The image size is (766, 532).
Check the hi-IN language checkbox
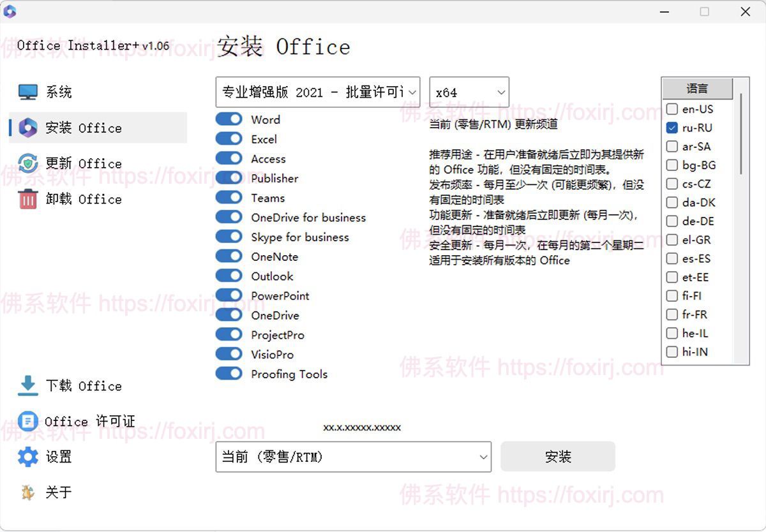pyautogui.click(x=672, y=351)
